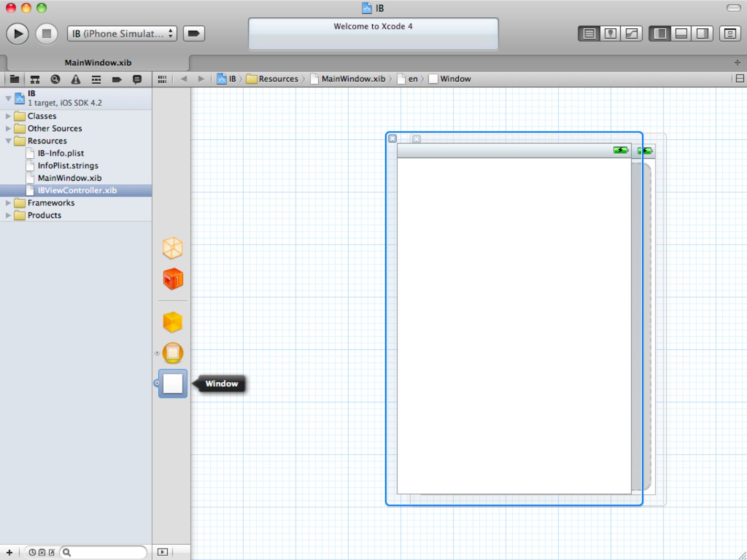This screenshot has height=560, width=747.
Task: Switch to the Version editor view
Action: (632, 34)
